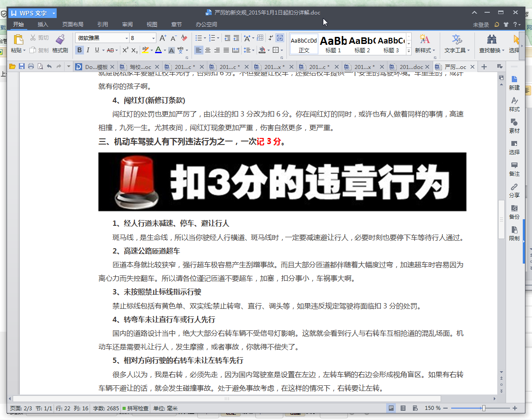Apply the 标题 1 heading style
This screenshot has height=420, width=532.
coord(333,44)
